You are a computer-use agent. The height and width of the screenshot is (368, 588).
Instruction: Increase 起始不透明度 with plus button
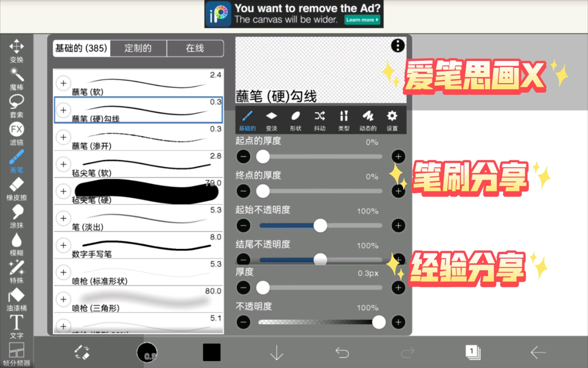(398, 226)
